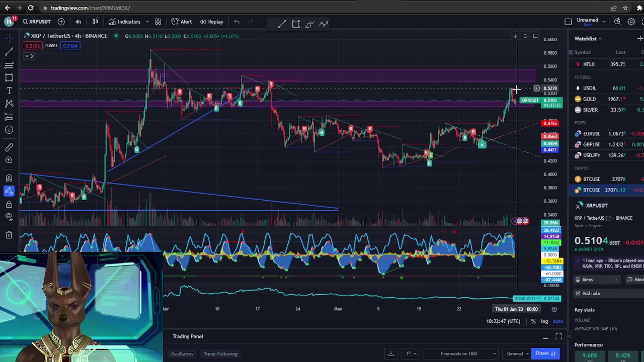
Task: Select path tool in floating favorites toolbar
Action: click(324, 24)
